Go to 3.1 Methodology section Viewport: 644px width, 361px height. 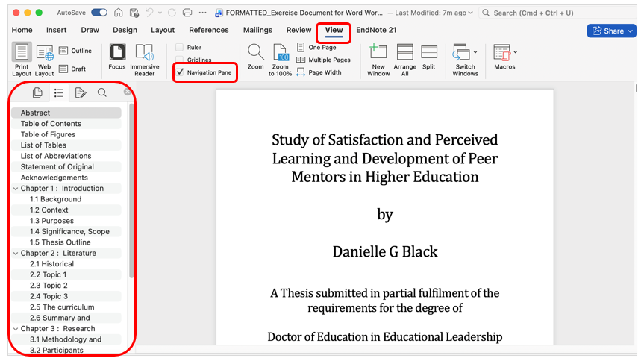coord(66,339)
